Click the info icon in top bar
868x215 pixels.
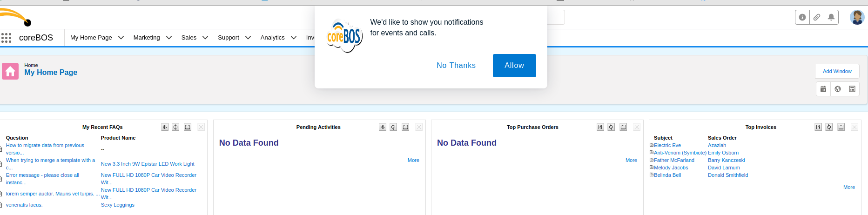point(802,17)
